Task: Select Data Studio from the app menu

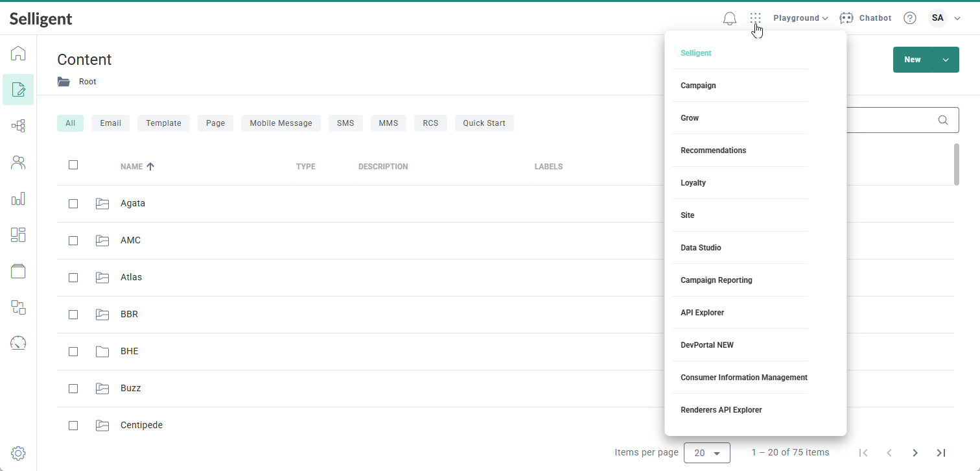Action: pyautogui.click(x=701, y=248)
